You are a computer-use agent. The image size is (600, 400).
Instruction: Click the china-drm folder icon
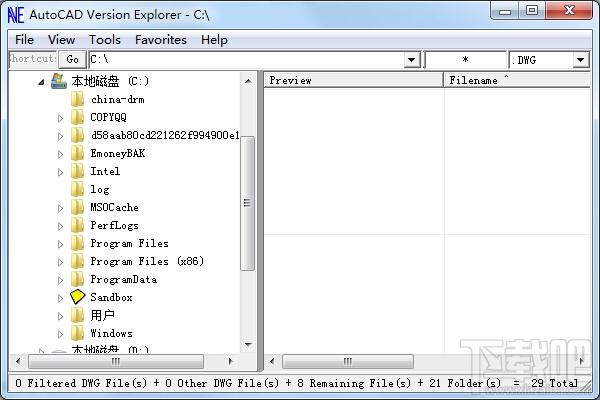click(77, 99)
